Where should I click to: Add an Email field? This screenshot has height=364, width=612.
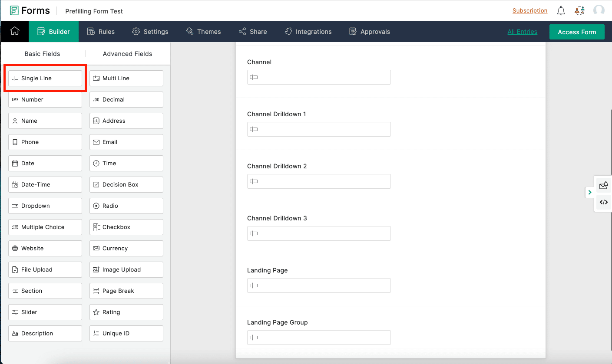(126, 142)
